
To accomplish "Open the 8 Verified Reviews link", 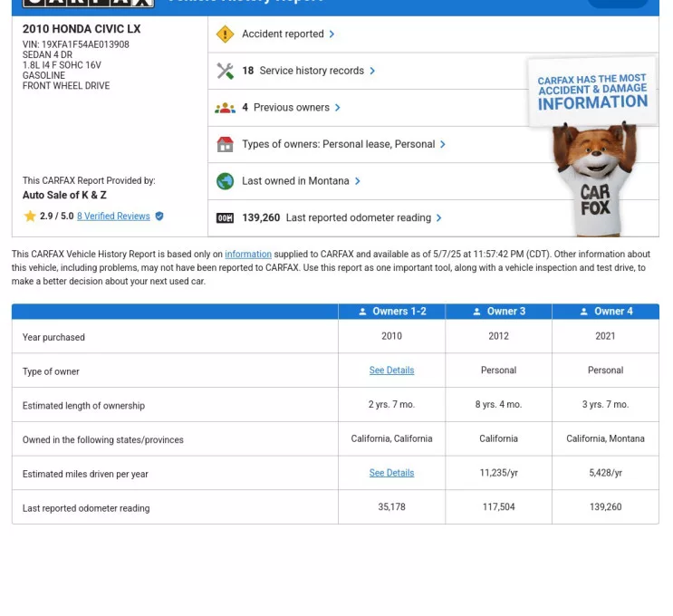I will coord(113,217).
